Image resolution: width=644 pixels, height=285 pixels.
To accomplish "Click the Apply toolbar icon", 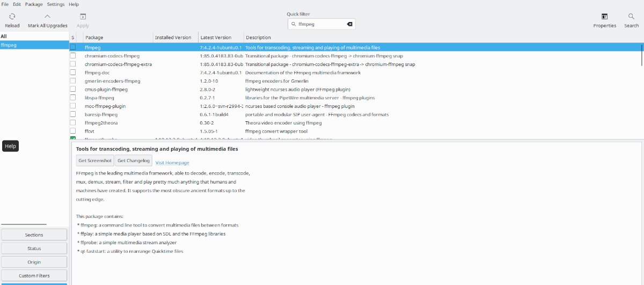I will coord(83,17).
